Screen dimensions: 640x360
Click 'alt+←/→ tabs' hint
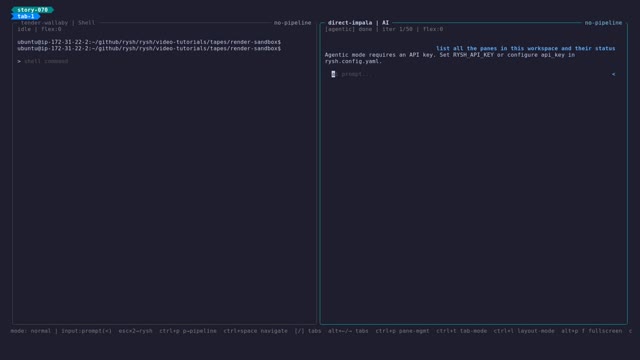tap(348, 331)
